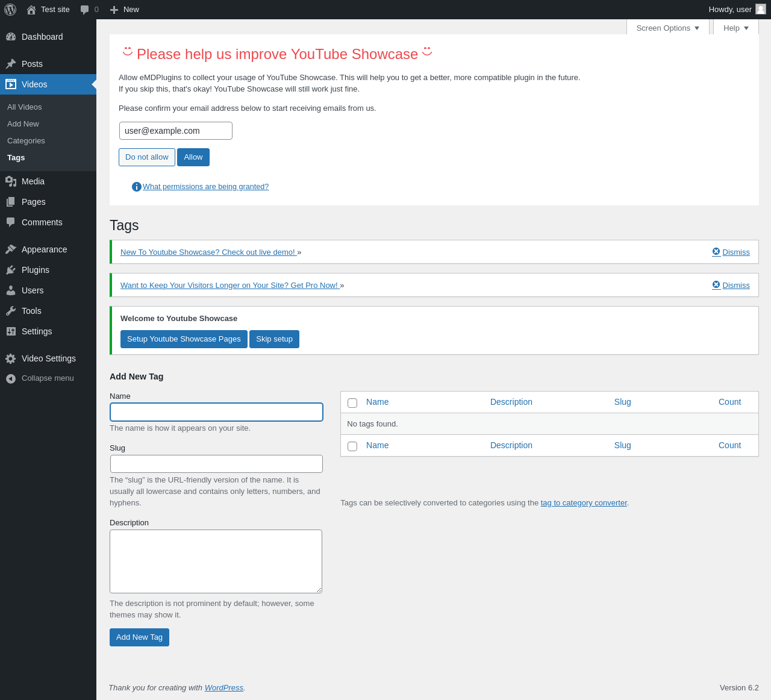Expand the Help panel

click(x=736, y=28)
